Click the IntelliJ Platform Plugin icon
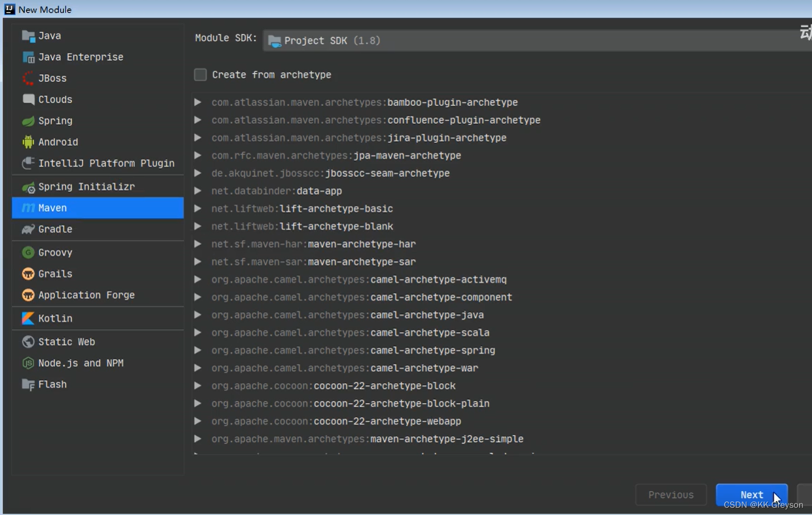This screenshot has width=812, height=515. (28, 163)
